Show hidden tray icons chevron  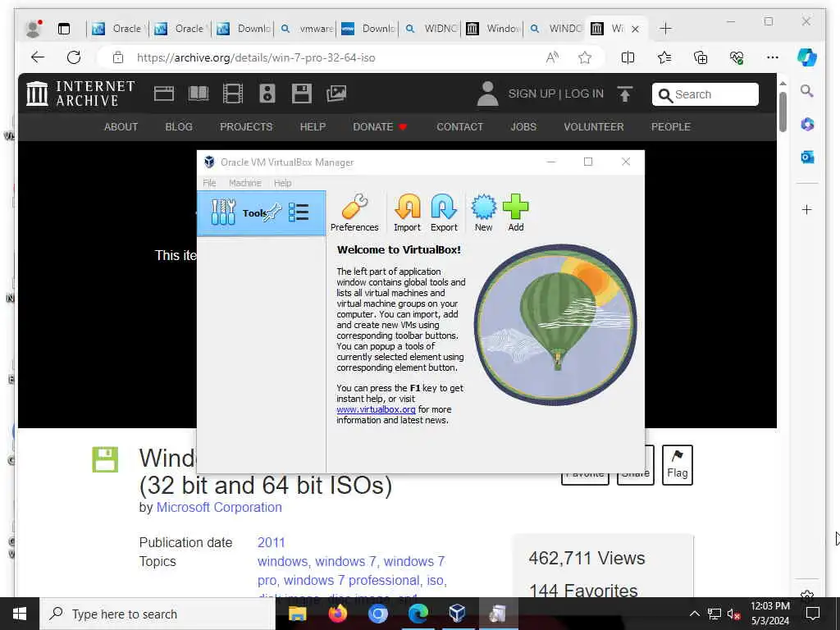[694, 614]
